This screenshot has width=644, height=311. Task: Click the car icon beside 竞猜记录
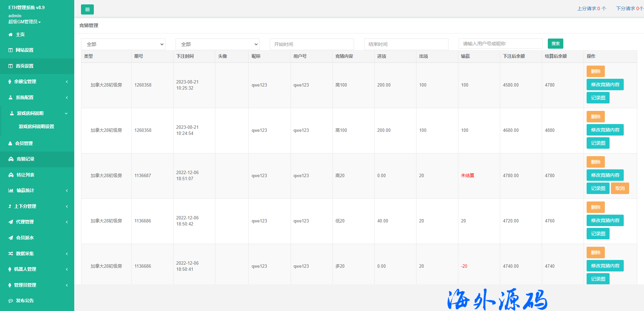(11, 159)
